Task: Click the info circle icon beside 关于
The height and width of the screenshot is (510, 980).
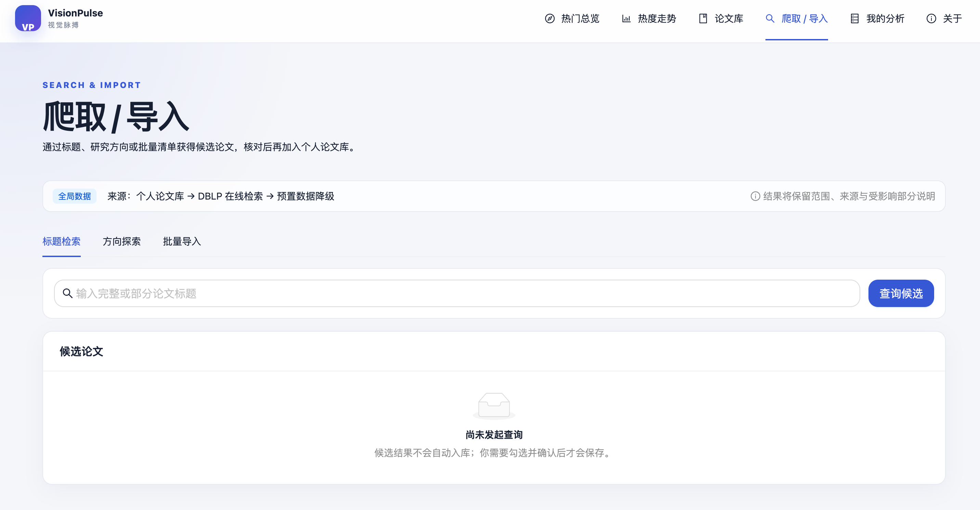Action: click(x=931, y=18)
